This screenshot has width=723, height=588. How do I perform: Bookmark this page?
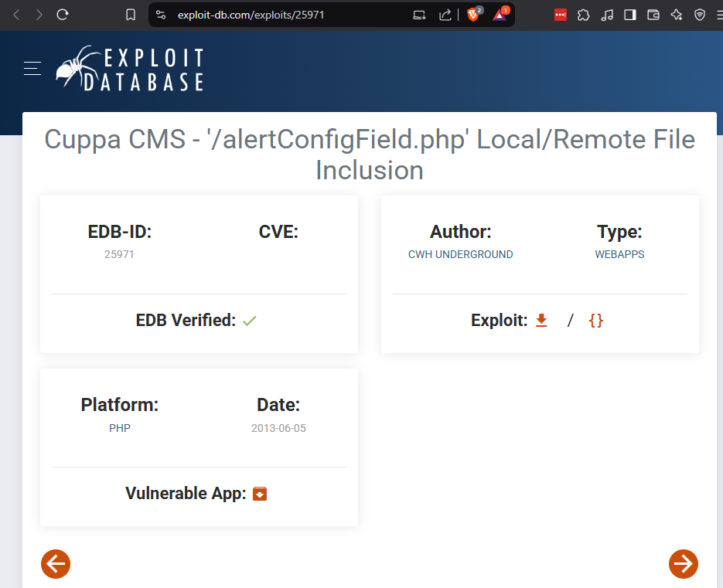[131, 15]
